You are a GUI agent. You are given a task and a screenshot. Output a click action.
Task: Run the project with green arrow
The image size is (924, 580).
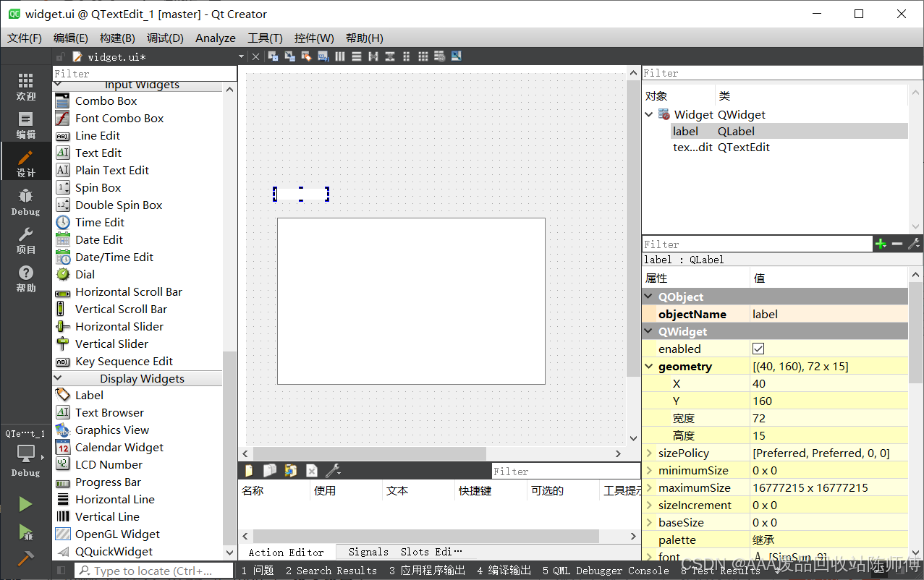[25, 504]
